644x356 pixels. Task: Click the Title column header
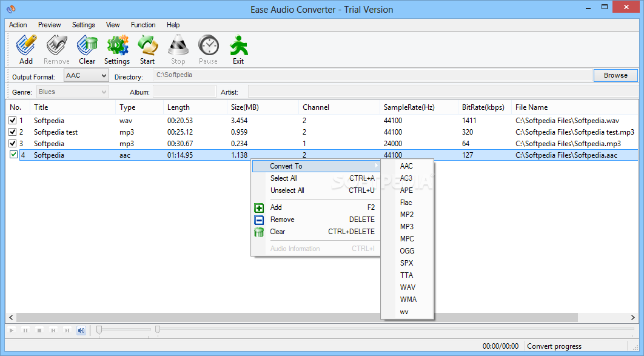coord(73,107)
